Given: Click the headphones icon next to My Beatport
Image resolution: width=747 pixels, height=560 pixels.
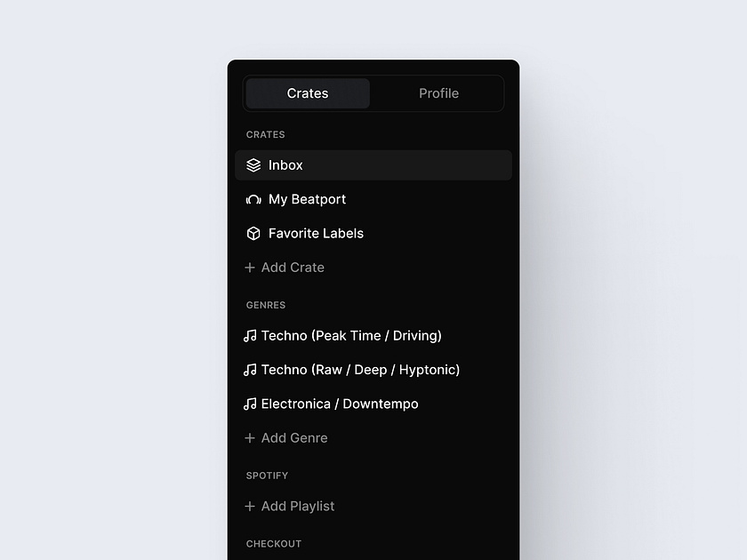Looking at the screenshot, I should [253, 199].
